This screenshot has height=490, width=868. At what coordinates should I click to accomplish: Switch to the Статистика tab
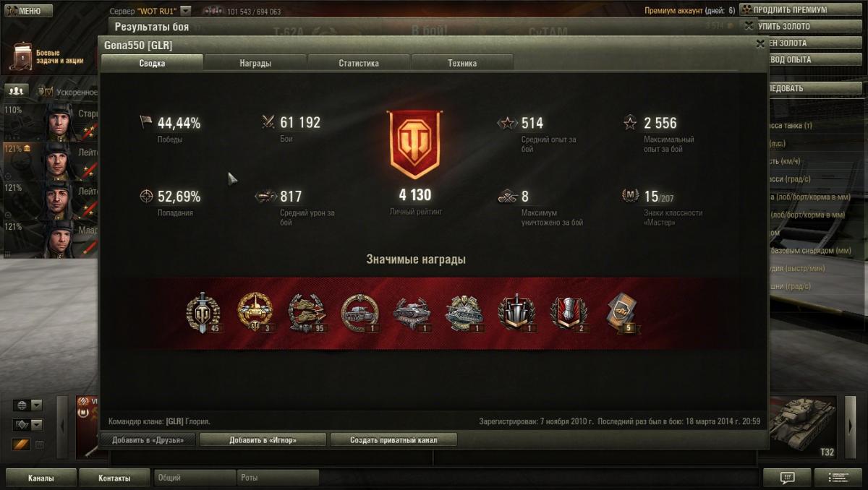(359, 63)
